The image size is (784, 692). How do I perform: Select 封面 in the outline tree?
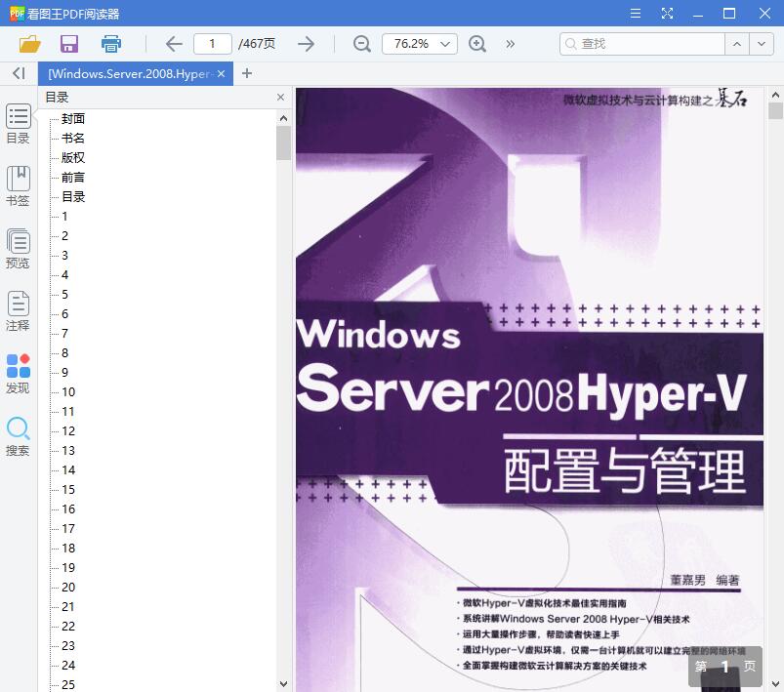pyautogui.click(x=73, y=118)
